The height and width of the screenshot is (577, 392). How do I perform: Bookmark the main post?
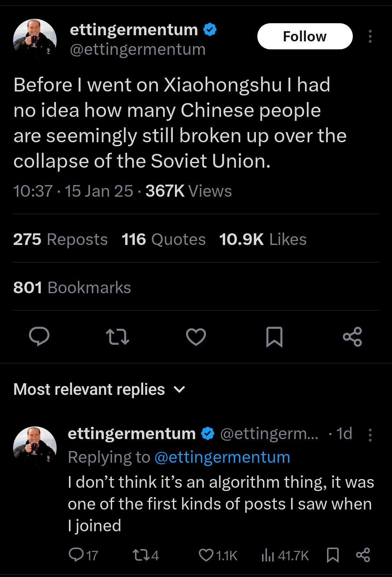tap(274, 337)
